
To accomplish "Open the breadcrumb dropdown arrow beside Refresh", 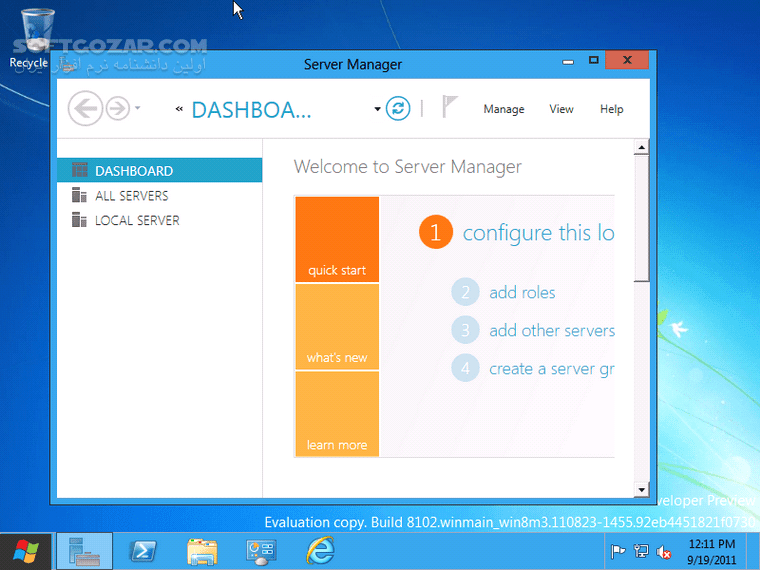I will coord(377,109).
